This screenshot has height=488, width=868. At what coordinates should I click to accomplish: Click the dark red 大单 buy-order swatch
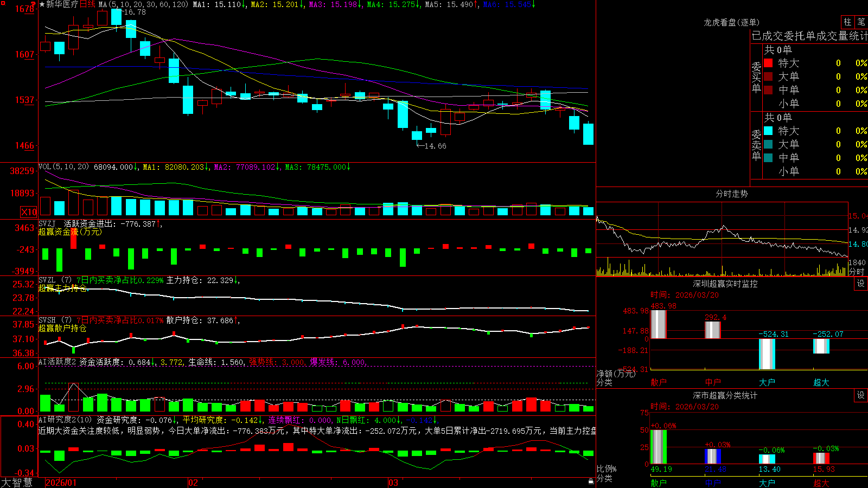[x=768, y=76]
